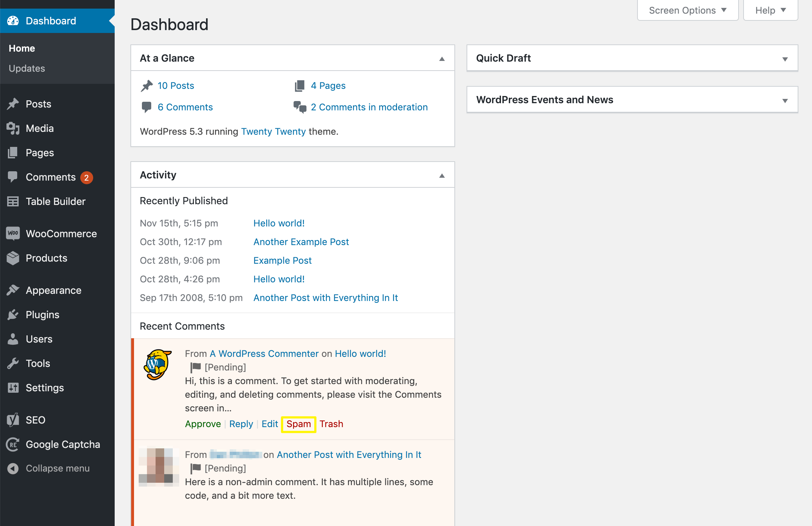Open the 10 Posts link
Screen dimensions: 812x526
pos(176,86)
